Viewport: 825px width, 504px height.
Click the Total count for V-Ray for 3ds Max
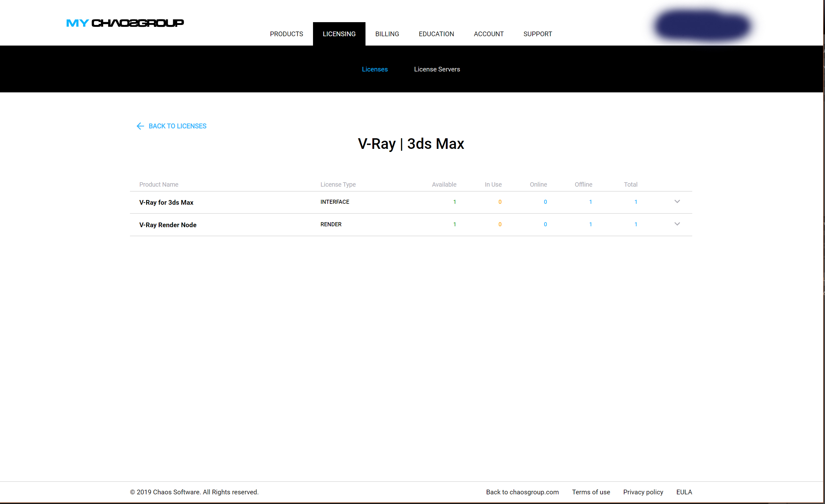pyautogui.click(x=635, y=202)
